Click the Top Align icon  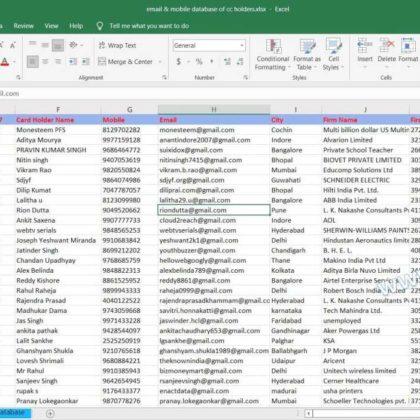click(x=32, y=44)
